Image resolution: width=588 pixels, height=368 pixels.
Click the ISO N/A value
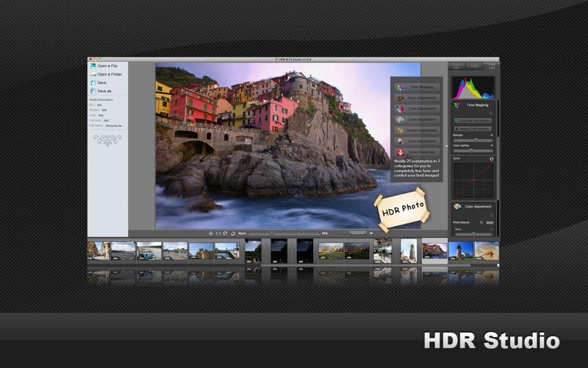tap(99, 105)
